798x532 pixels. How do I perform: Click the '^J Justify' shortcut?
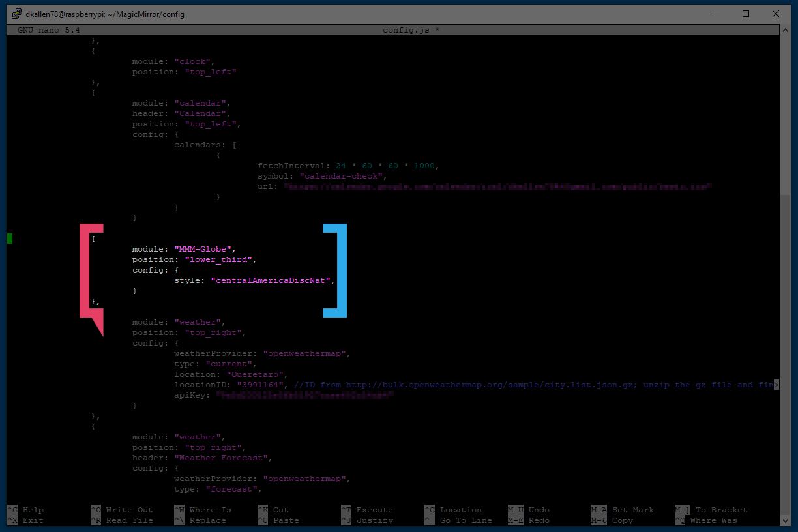pyautogui.click(x=366, y=520)
